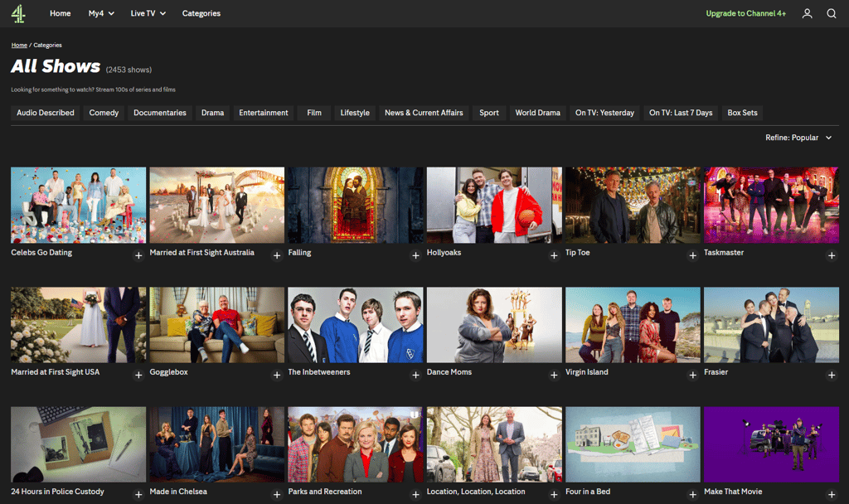Image resolution: width=849 pixels, height=504 pixels.
Task: Add Hollyoaks using the plus icon
Action: pyautogui.click(x=554, y=255)
